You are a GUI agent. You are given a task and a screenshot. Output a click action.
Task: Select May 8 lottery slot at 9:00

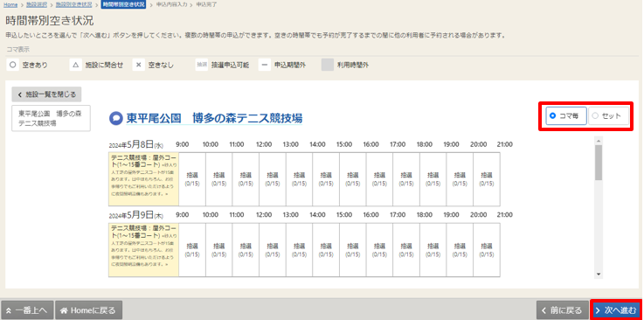click(192, 179)
